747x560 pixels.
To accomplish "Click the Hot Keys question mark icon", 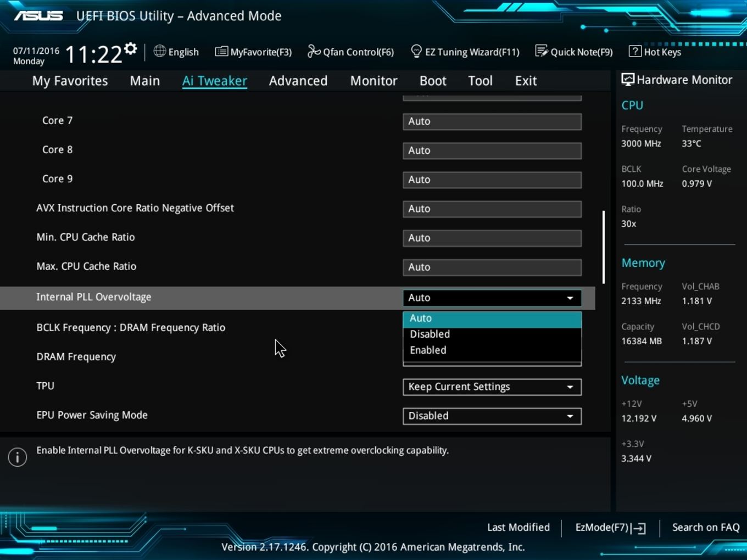I will click(635, 52).
